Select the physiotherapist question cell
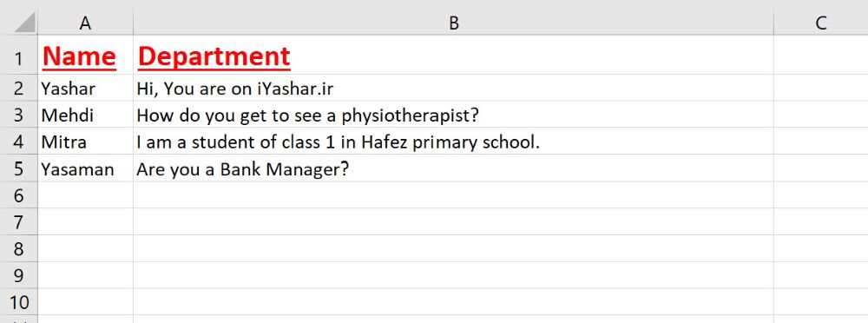This screenshot has height=323, width=868. tap(453, 115)
